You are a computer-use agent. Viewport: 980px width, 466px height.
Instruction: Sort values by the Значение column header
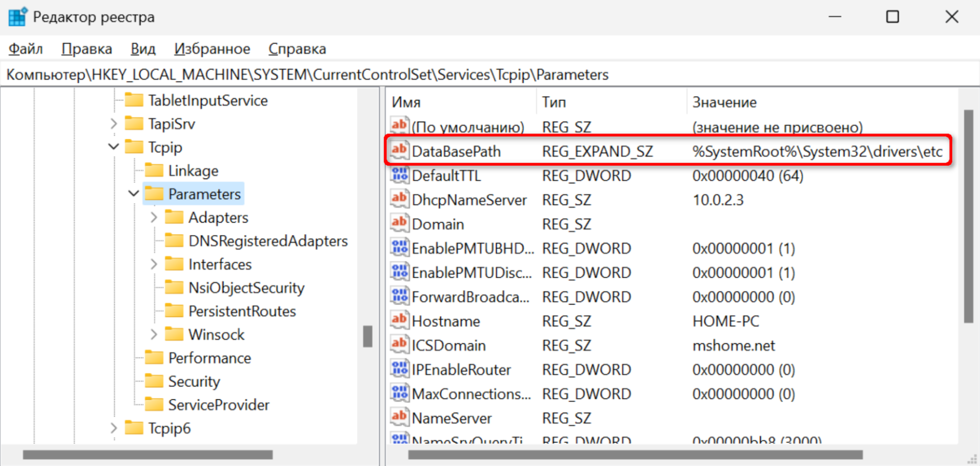coord(822,102)
